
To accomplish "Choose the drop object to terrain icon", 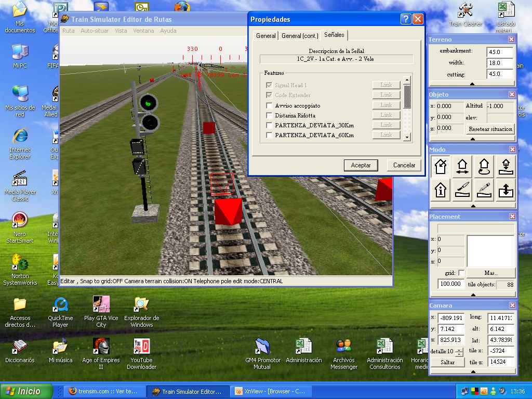I will click(x=506, y=166).
